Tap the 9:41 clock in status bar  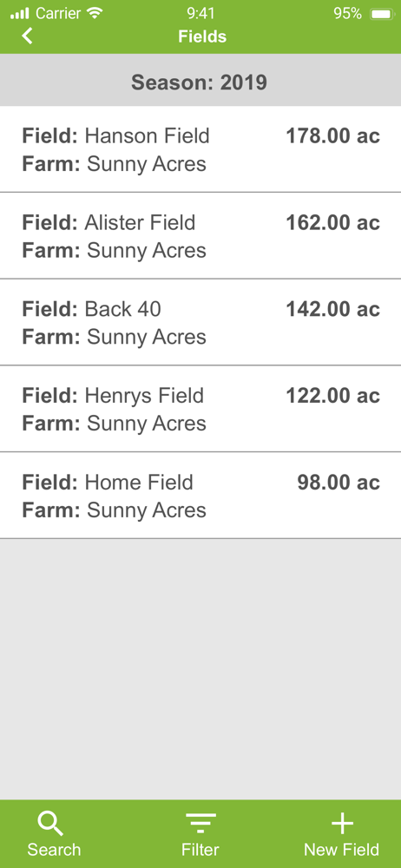click(200, 13)
